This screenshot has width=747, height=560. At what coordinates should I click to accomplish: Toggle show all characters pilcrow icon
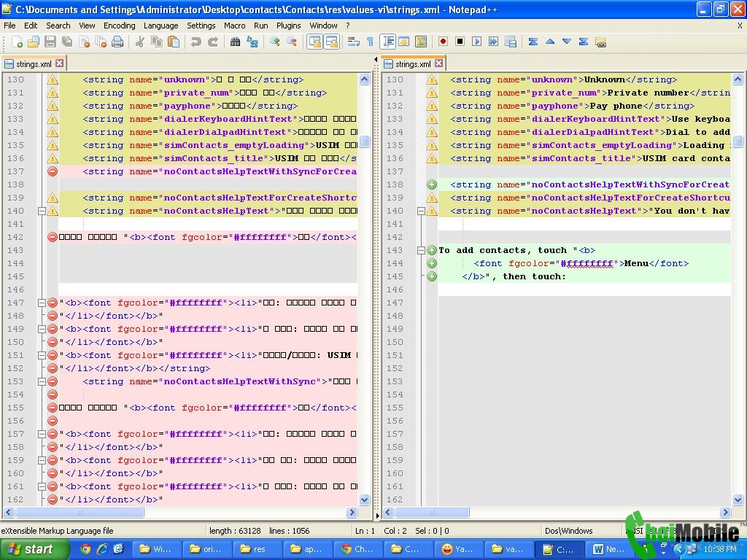tap(370, 42)
